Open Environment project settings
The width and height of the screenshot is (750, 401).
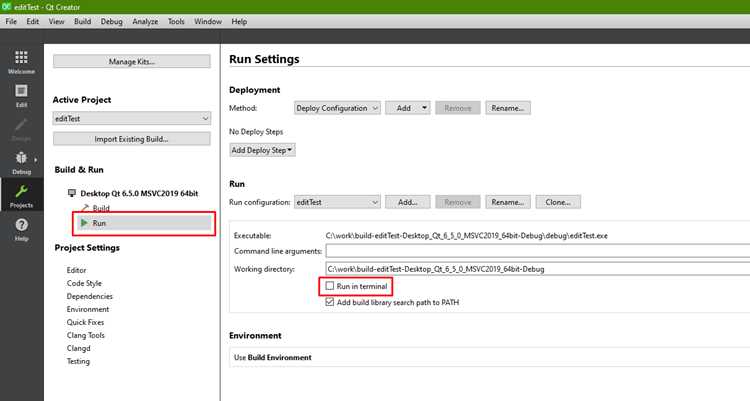88,309
